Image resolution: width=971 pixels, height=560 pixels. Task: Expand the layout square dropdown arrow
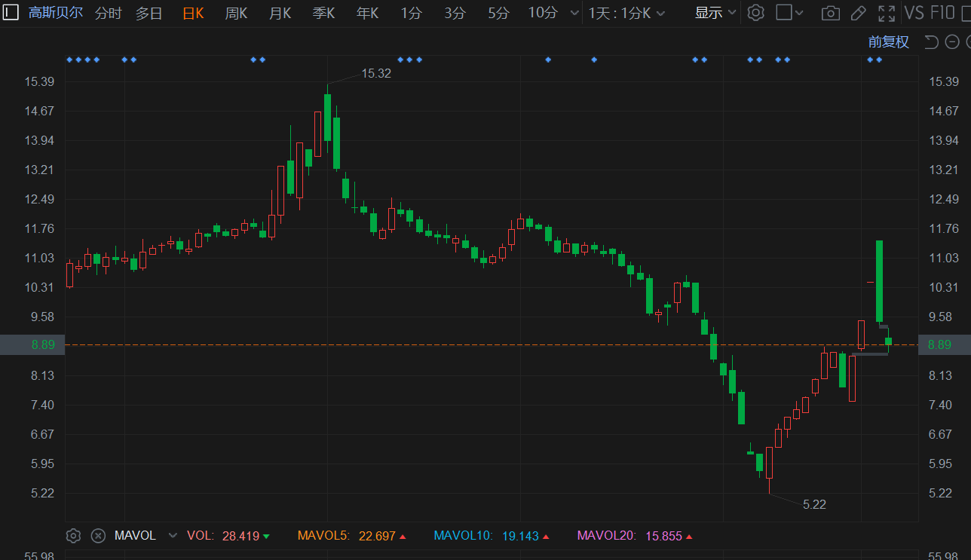coord(800,13)
